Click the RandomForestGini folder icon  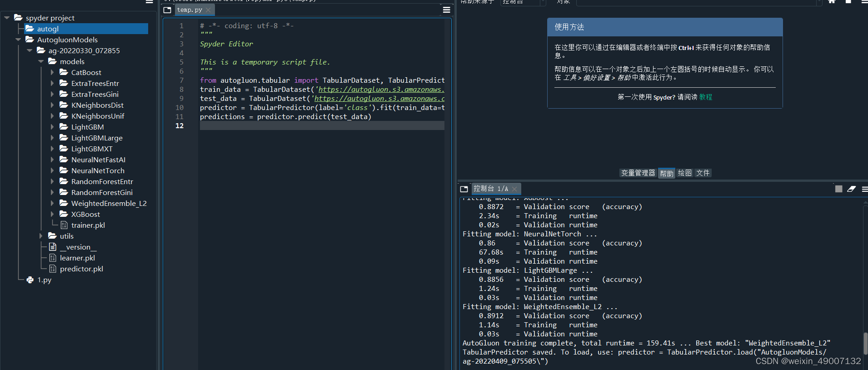pyautogui.click(x=64, y=192)
